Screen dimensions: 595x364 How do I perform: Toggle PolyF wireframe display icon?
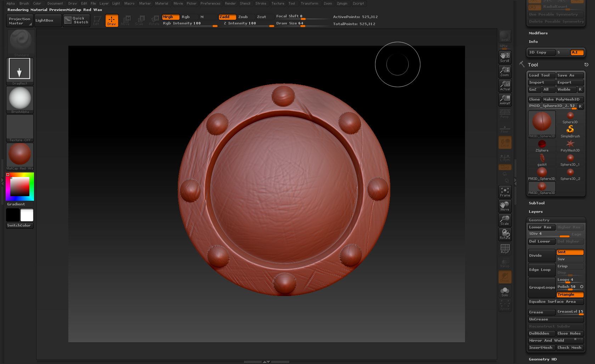pyautogui.click(x=505, y=249)
